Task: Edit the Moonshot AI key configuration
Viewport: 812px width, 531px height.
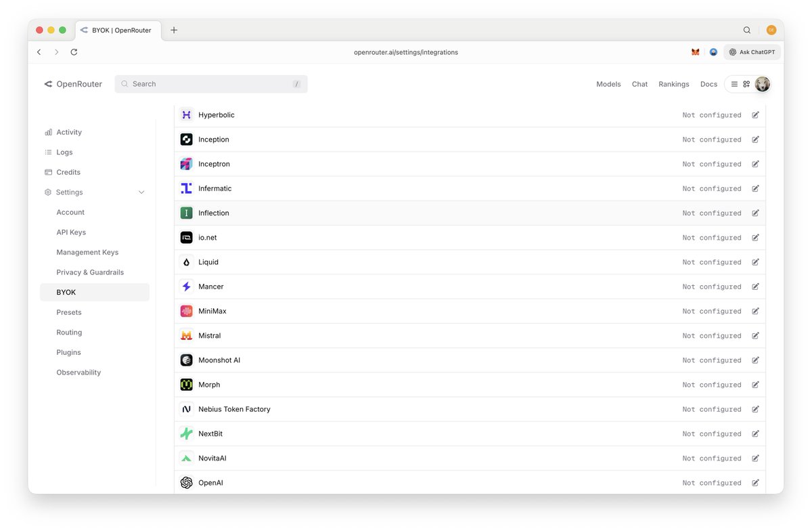Action: pos(755,360)
